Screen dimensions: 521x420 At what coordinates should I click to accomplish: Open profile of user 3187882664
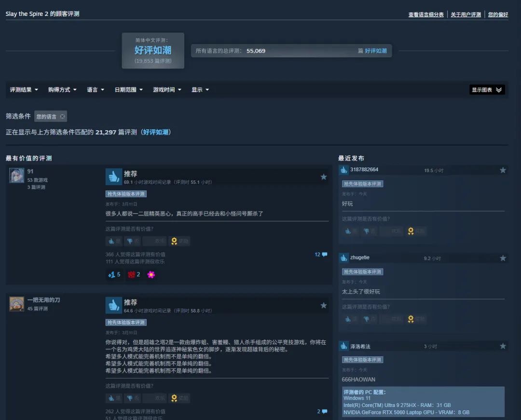click(x=364, y=170)
